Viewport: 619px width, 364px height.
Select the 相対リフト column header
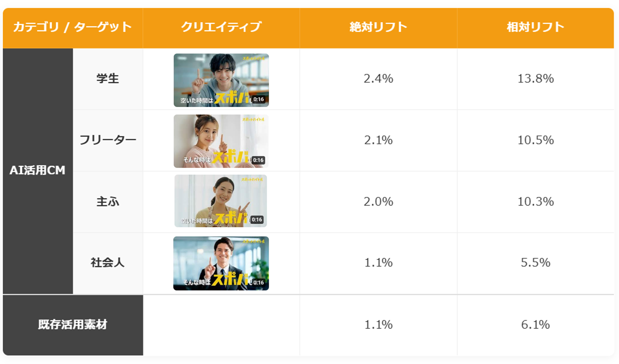pyautogui.click(x=535, y=27)
